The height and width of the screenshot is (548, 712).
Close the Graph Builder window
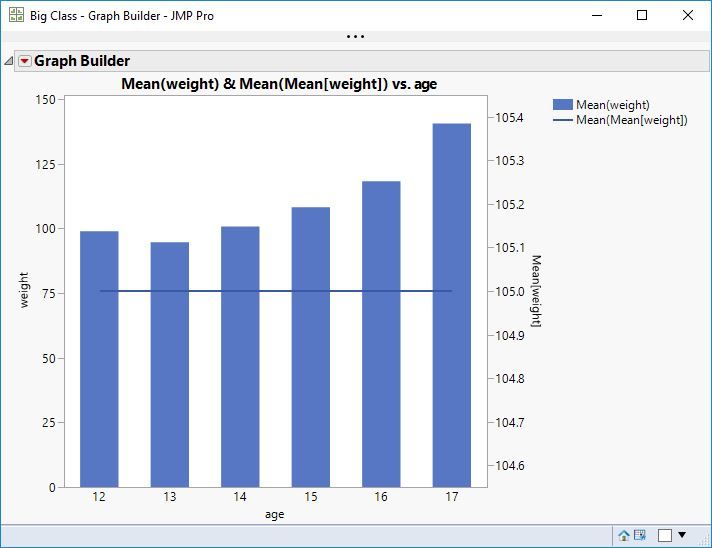point(688,15)
